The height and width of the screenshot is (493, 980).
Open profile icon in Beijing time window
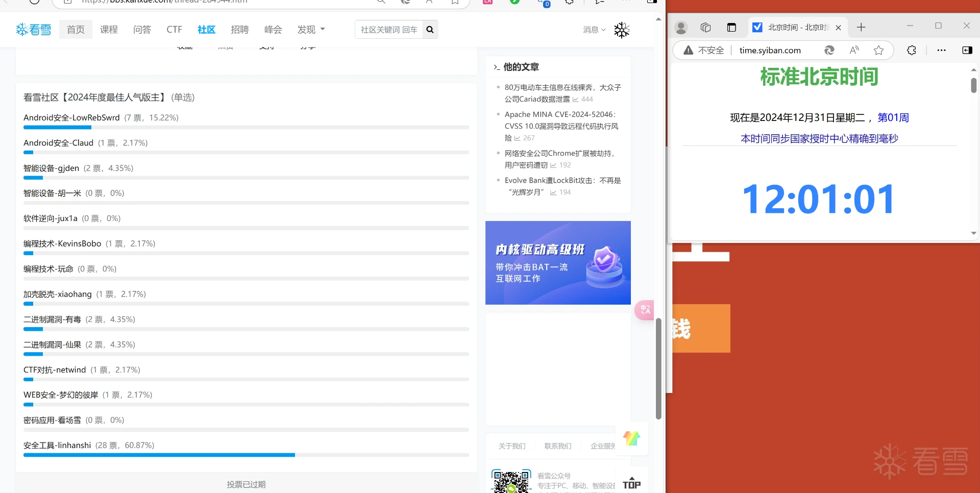[681, 28]
